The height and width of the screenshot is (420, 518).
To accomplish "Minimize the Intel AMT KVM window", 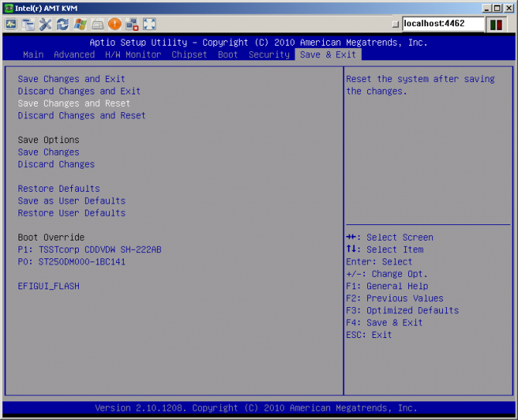I will [x=486, y=9].
